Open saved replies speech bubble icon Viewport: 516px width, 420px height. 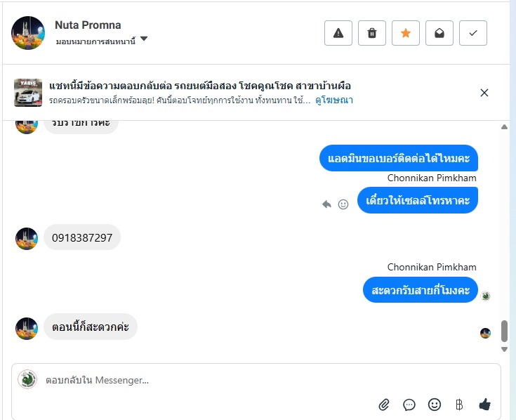(x=409, y=405)
